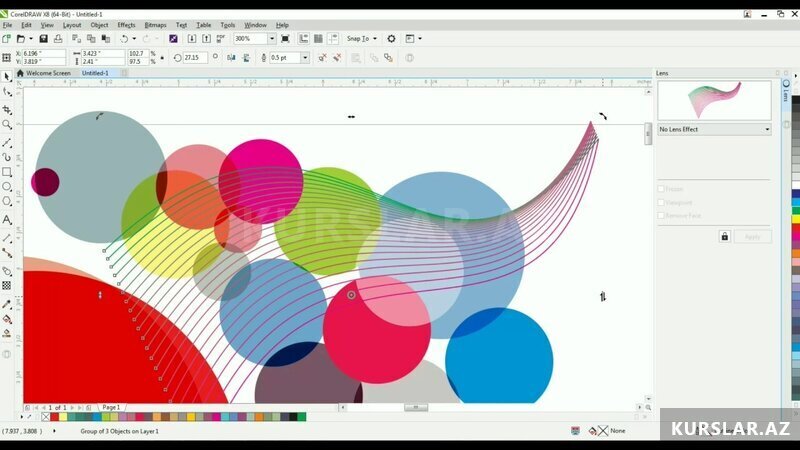This screenshot has height=450, width=800.
Task: Check the Remove Face option
Action: (x=661, y=216)
